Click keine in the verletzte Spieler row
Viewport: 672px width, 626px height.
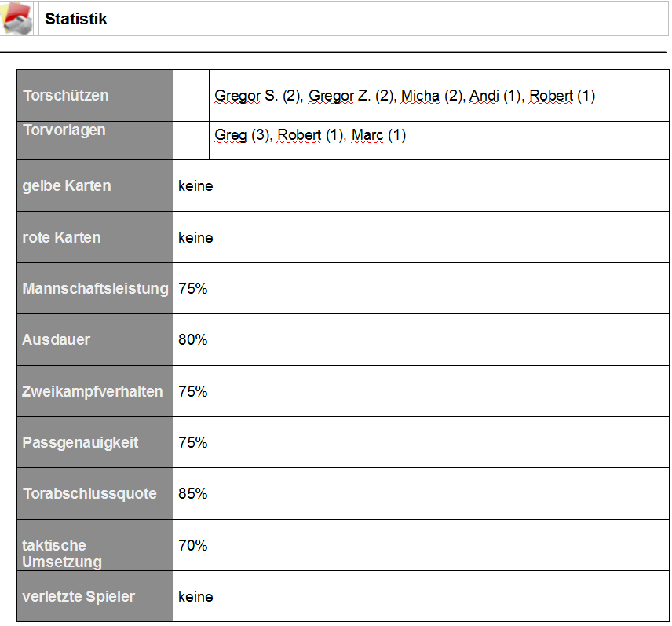[x=195, y=597]
